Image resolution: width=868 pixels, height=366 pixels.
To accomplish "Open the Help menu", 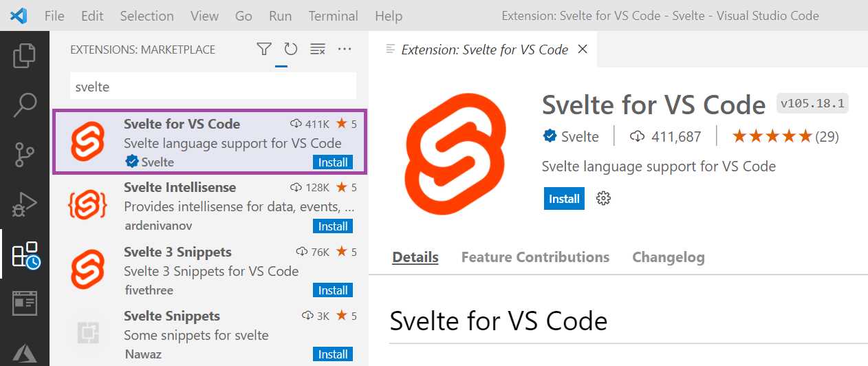I will pos(389,16).
